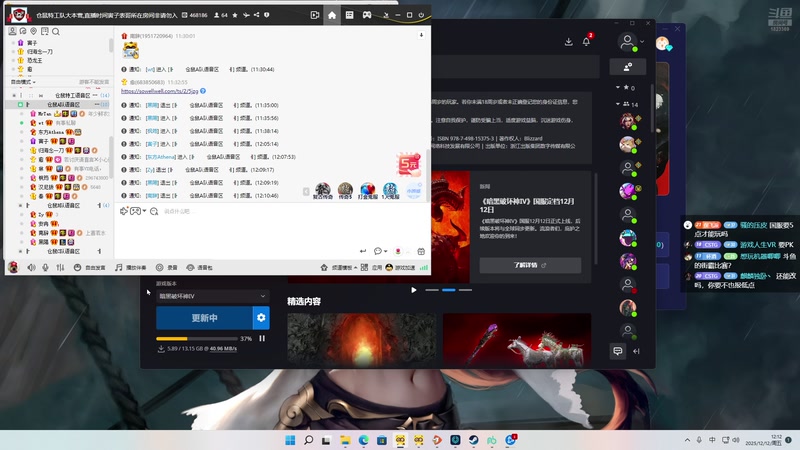Viewport: 800px width, 450px height.
Task: Click the search icon above channel tree
Action: coord(56,32)
